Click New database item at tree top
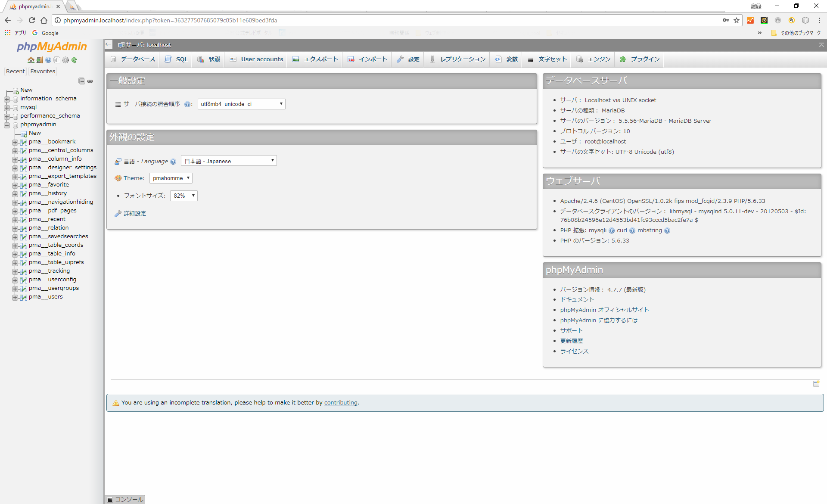 [x=26, y=90]
